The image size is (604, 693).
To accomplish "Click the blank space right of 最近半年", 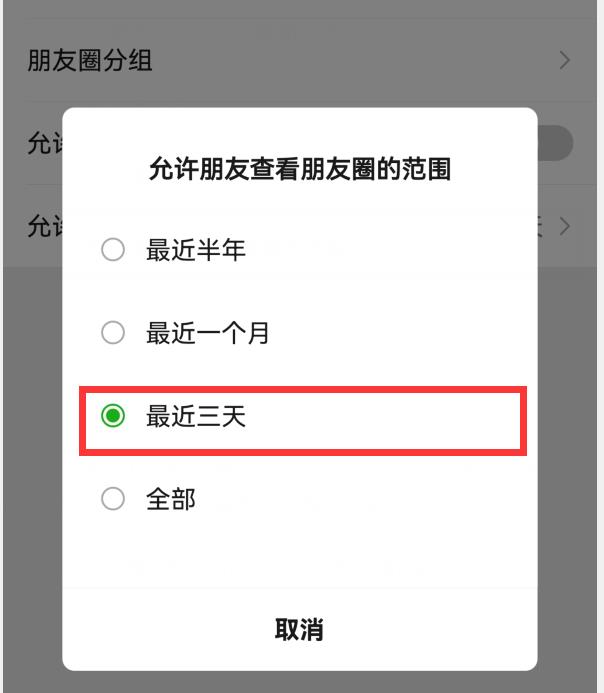I will [x=400, y=250].
